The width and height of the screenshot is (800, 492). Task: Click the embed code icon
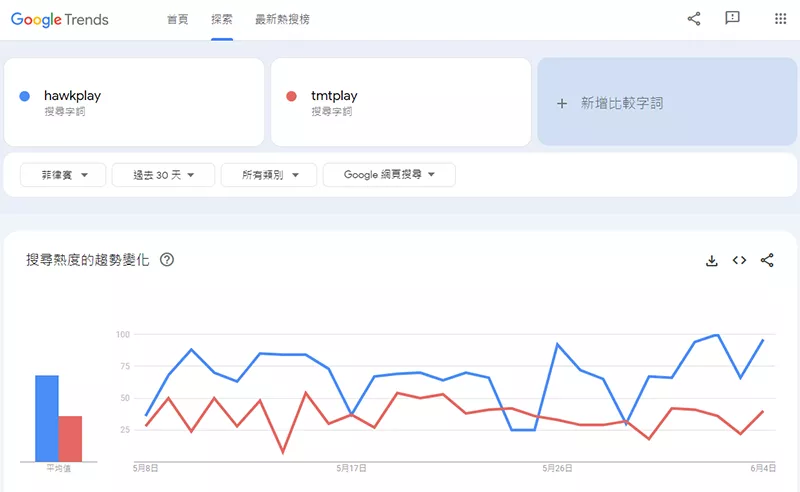pos(739,260)
